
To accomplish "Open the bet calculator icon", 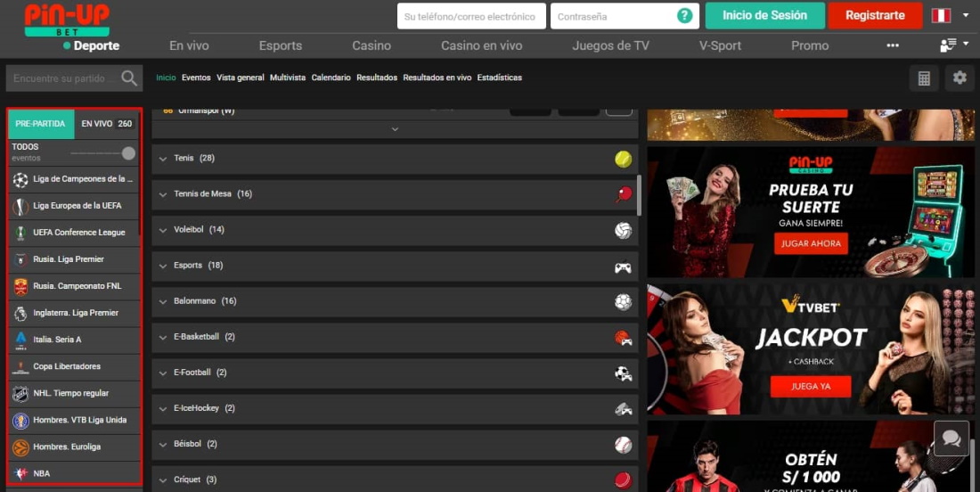I will click(924, 78).
